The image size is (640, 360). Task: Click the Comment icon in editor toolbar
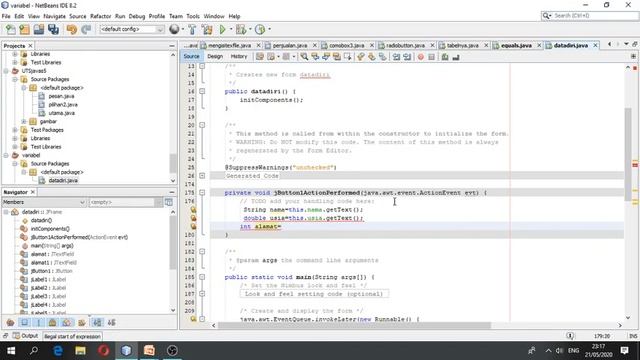[445, 57]
